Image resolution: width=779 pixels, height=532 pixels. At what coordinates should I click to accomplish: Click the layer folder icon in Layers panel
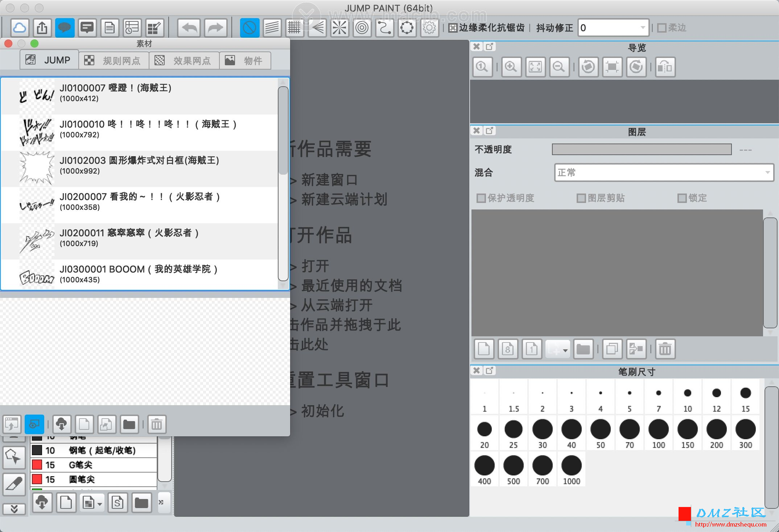[583, 349]
